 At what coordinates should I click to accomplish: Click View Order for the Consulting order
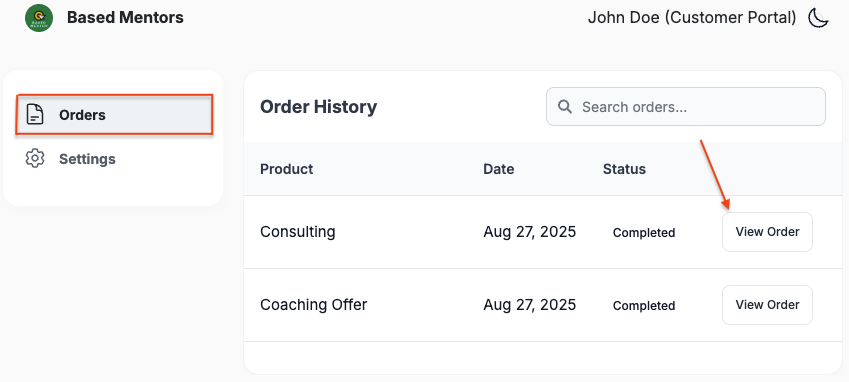click(767, 232)
